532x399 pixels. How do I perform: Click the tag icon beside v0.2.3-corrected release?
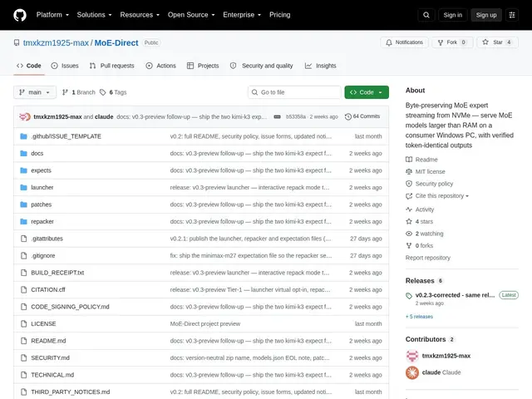(x=409, y=296)
